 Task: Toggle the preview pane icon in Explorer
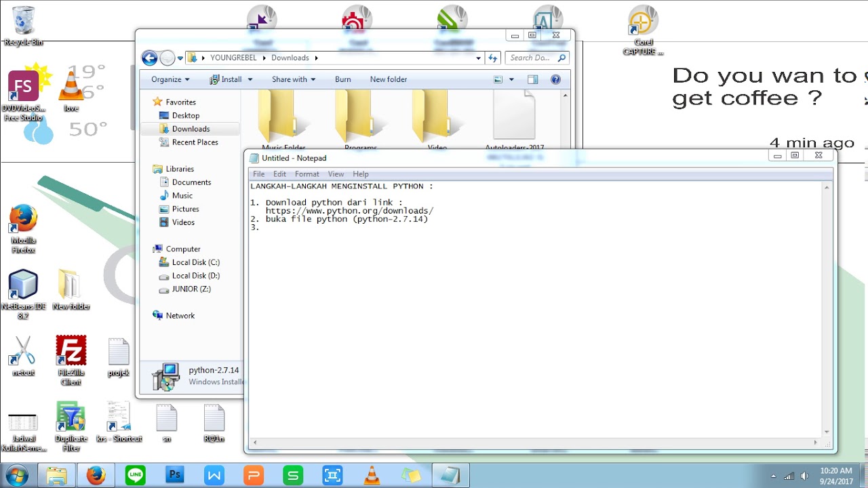click(532, 79)
